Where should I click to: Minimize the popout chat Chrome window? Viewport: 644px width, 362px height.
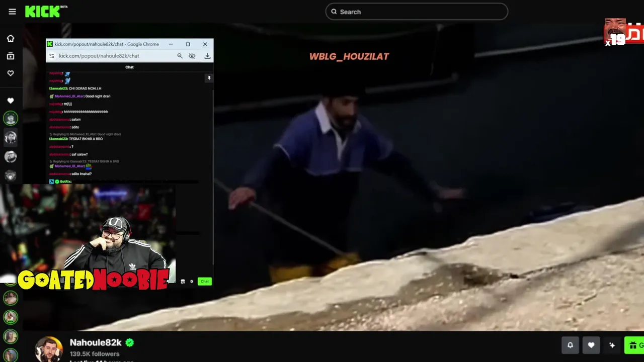[171, 44]
